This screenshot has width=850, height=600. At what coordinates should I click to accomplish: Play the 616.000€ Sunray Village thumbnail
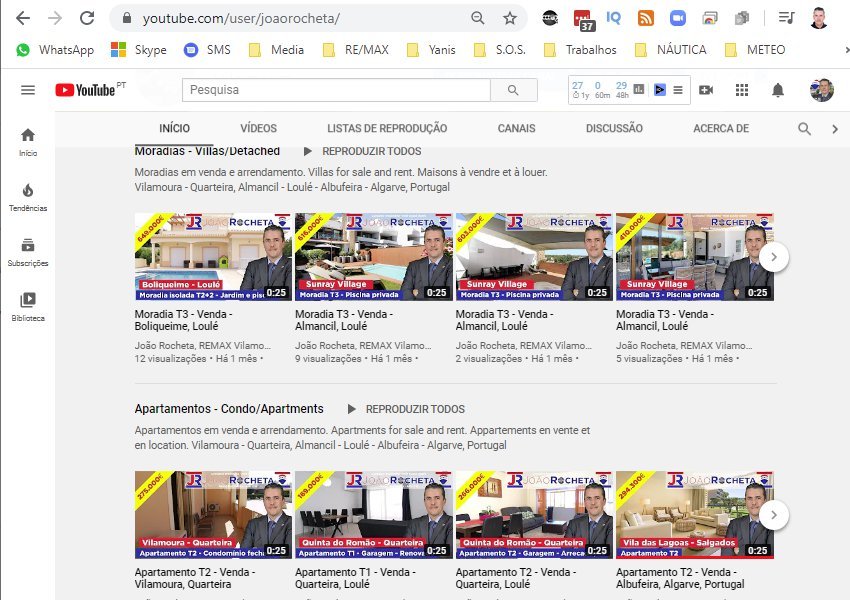coord(374,257)
